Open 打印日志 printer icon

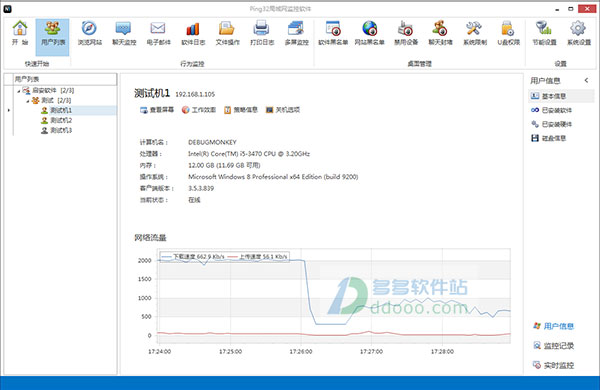tap(261, 29)
